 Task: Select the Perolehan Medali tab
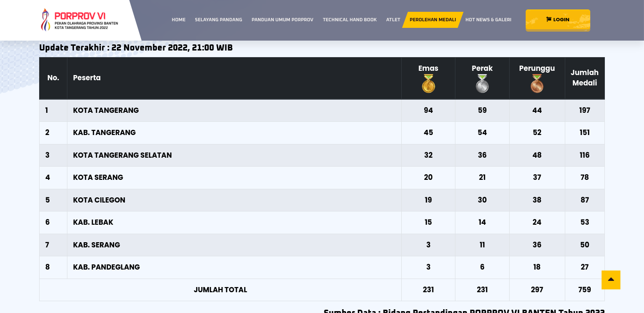(x=432, y=20)
